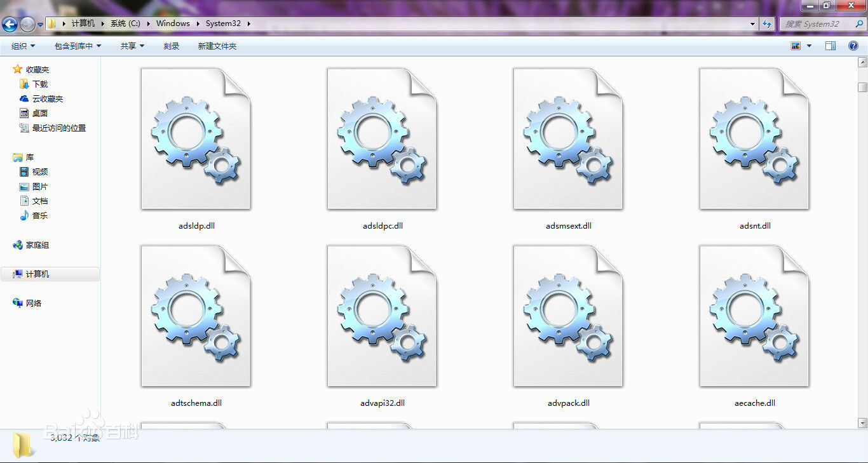The height and width of the screenshot is (463, 868).
Task: Select the adsldp.dll file icon
Action: [196, 138]
